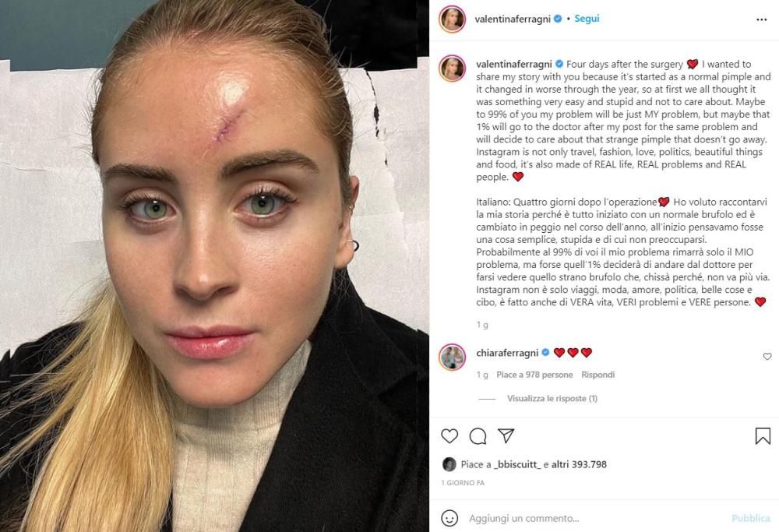
Task: Open chiaraferragni's profile avatar
Action: pyautogui.click(x=452, y=357)
